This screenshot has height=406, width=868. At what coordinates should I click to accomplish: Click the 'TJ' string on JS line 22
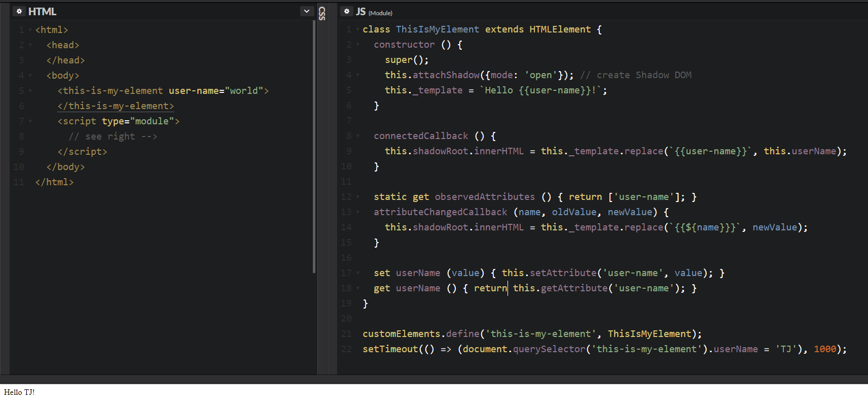pyautogui.click(x=786, y=349)
